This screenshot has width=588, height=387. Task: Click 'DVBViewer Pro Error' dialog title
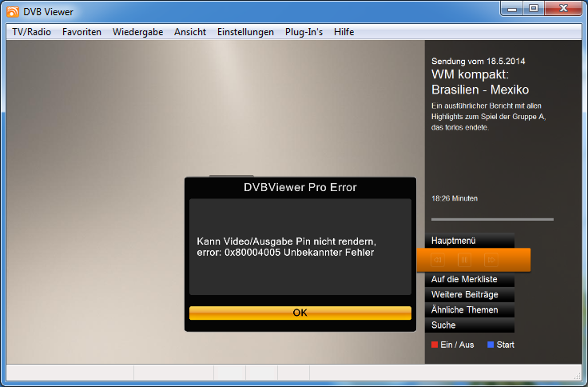(x=300, y=187)
